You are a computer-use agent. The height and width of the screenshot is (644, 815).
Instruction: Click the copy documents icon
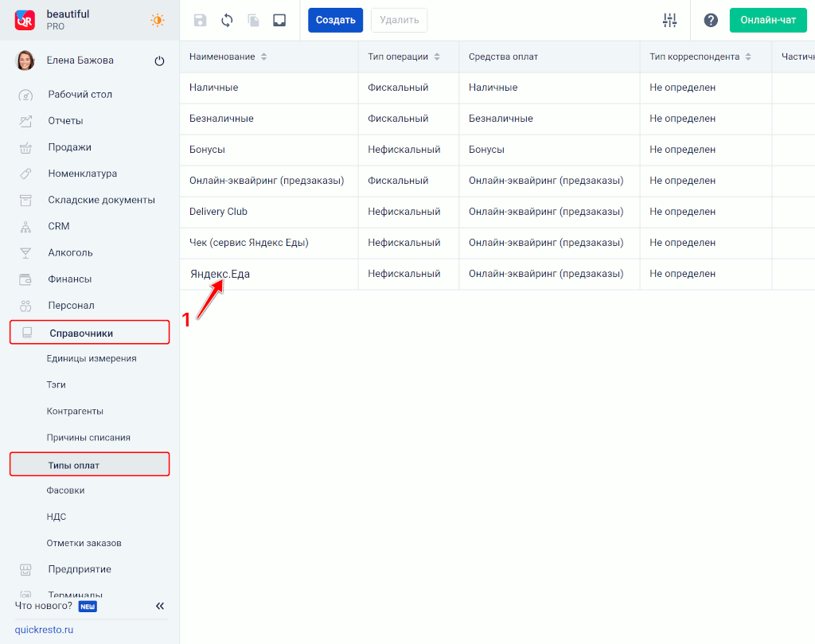[253, 20]
